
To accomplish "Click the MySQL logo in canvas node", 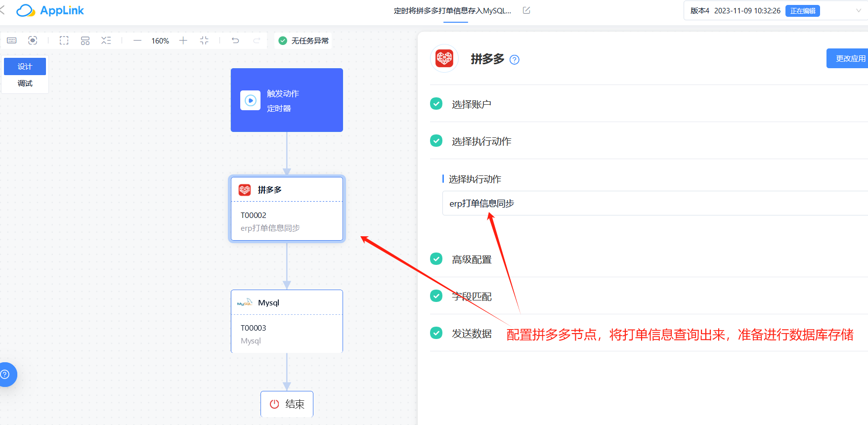I will coord(245,302).
